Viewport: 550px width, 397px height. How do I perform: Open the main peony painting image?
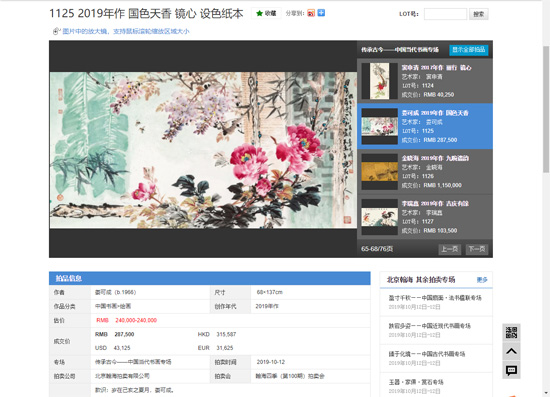point(203,150)
